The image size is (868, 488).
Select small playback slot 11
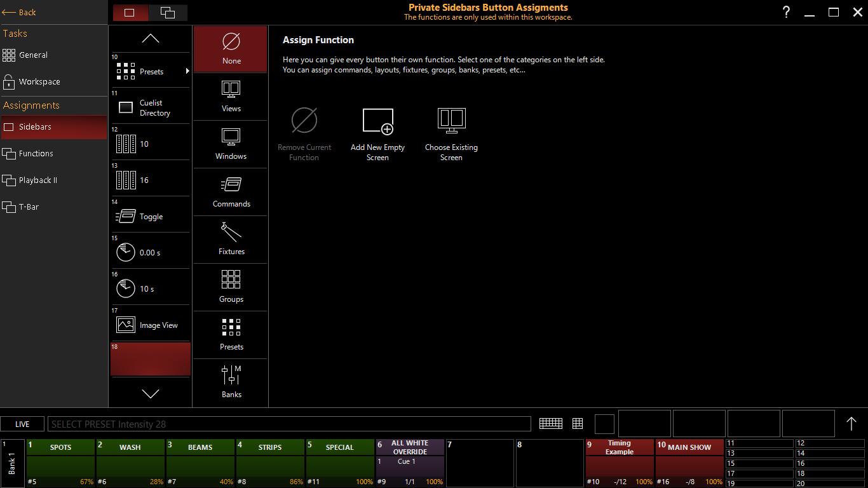(759, 444)
